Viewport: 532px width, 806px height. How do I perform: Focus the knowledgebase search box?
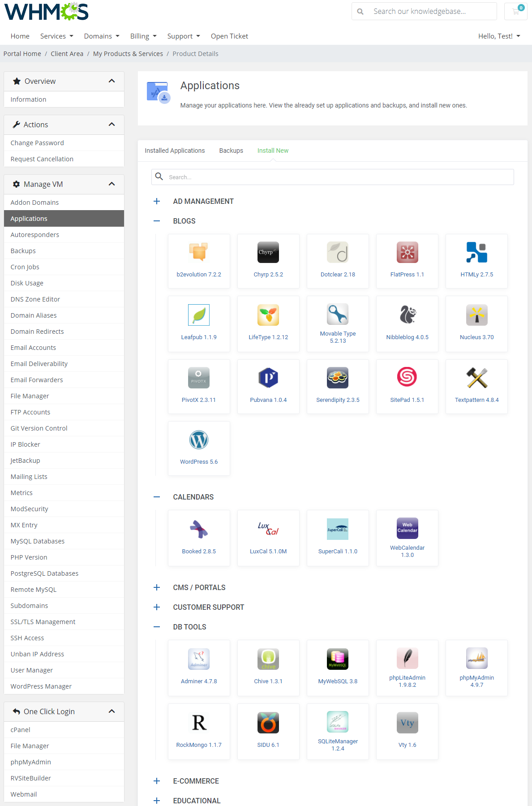(424, 11)
